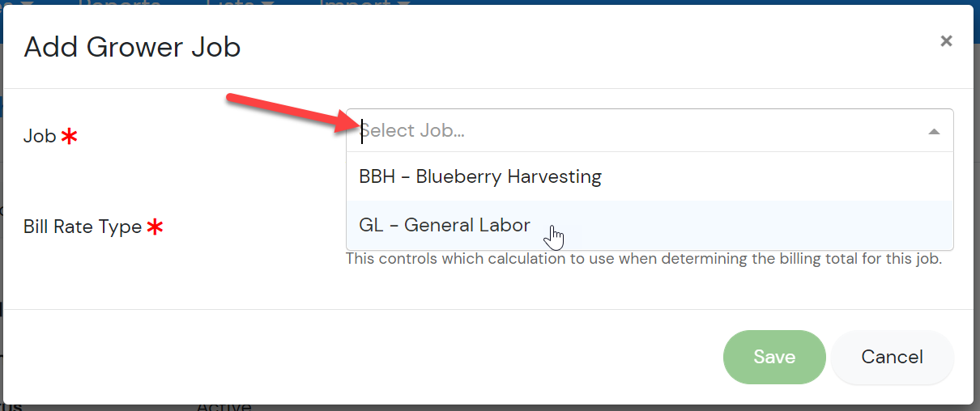980x411 pixels.
Task: Click the Job field label
Action: tap(40, 136)
